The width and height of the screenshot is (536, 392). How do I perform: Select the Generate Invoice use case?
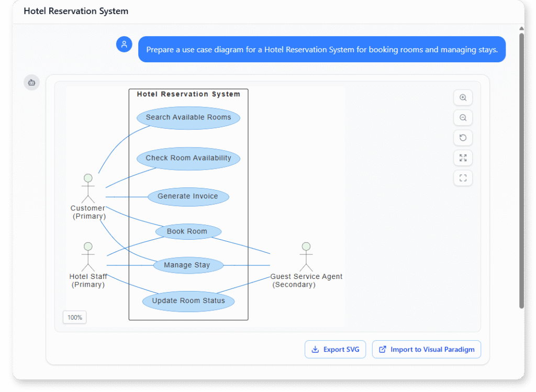click(x=188, y=197)
